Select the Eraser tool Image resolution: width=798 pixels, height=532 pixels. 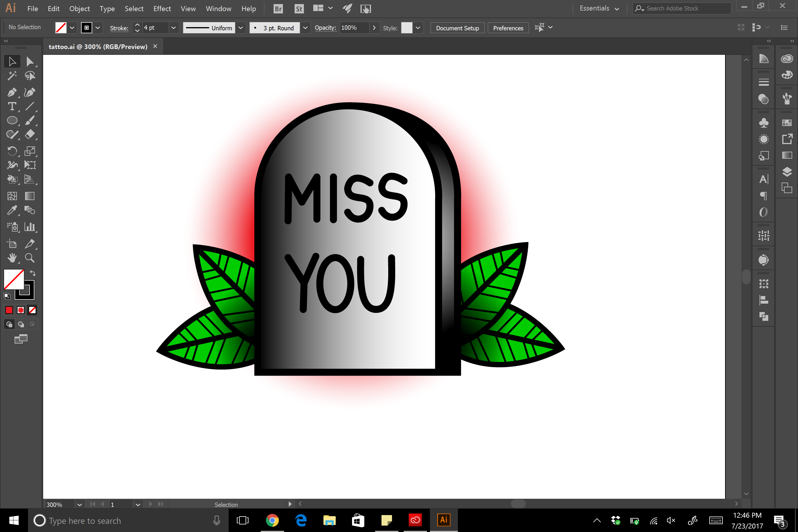point(30,135)
